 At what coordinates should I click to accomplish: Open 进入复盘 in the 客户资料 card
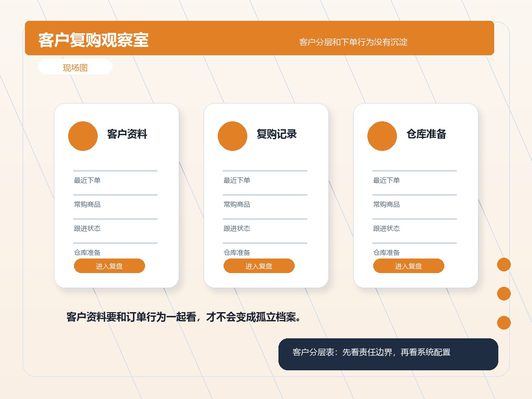[109, 266]
